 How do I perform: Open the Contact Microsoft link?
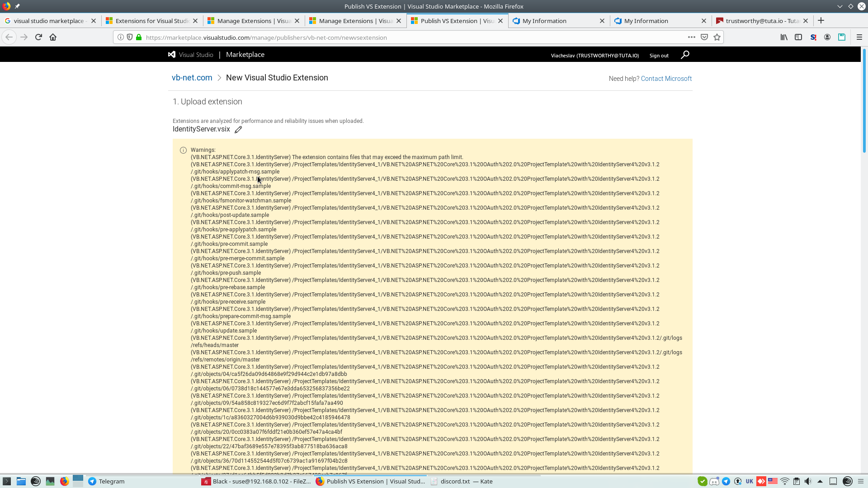click(x=666, y=79)
